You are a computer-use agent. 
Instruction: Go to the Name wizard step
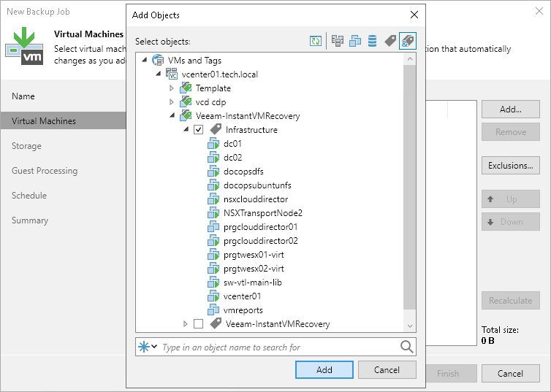[x=23, y=96]
